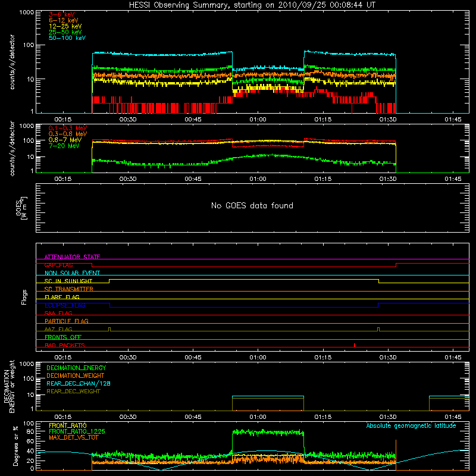The width and height of the screenshot is (476, 476).
Task: Click the 01:45 tick under the flags panel
Action: point(453,358)
